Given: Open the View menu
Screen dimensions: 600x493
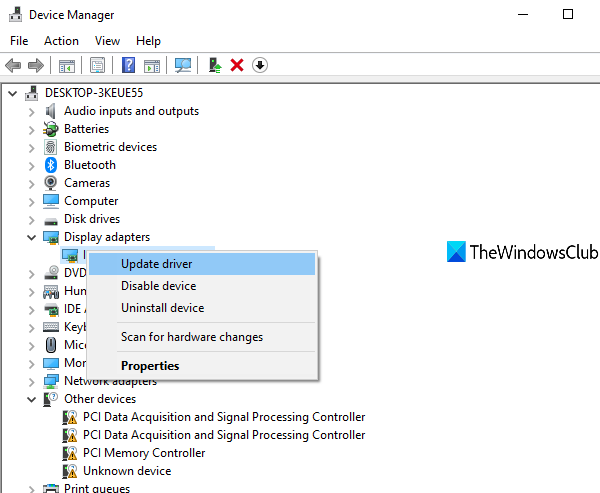Looking at the screenshot, I should [107, 41].
